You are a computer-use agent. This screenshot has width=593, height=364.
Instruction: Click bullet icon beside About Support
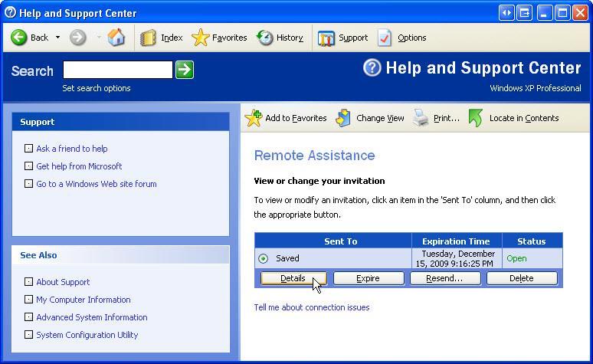pyautogui.click(x=28, y=281)
